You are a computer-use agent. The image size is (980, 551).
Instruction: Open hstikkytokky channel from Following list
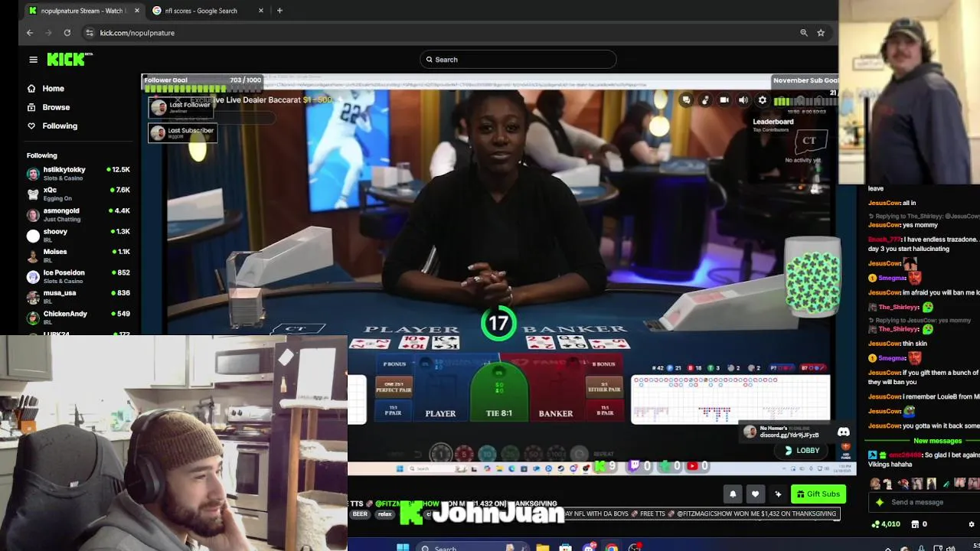pos(78,174)
